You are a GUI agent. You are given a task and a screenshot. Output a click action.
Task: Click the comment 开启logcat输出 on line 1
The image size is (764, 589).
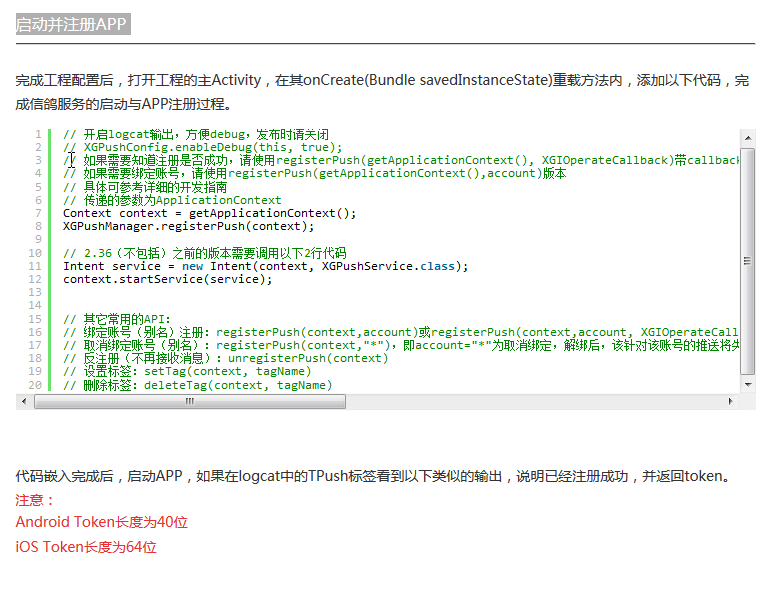click(x=196, y=134)
